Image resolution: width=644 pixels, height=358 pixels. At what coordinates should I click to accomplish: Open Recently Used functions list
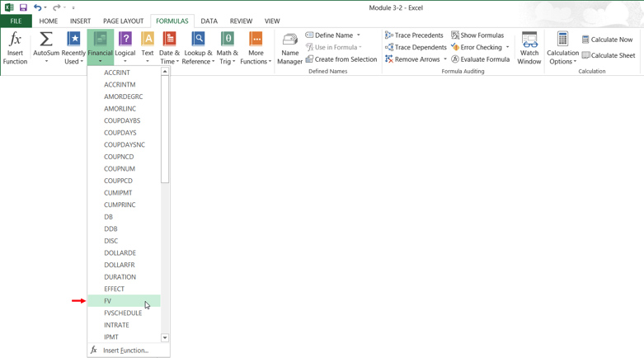tap(73, 48)
